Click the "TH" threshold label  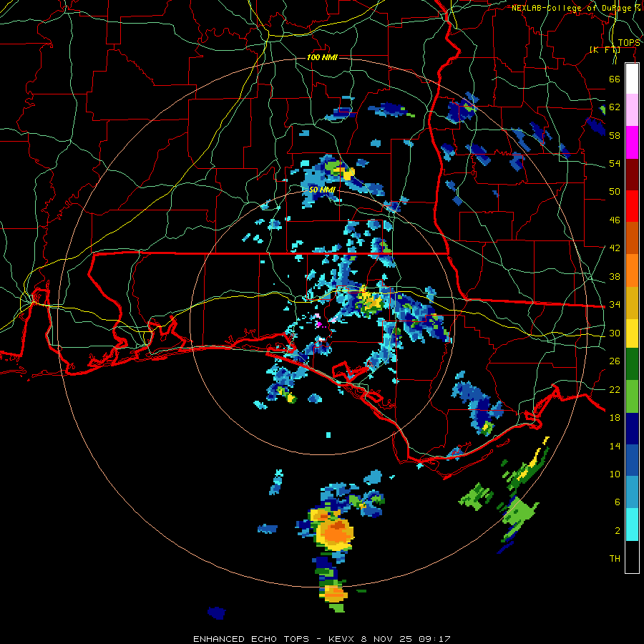(x=615, y=558)
